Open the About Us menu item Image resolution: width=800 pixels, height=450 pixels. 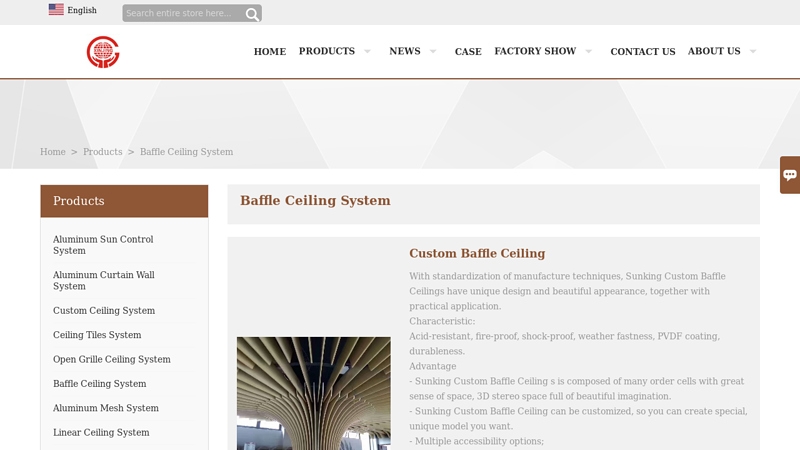point(714,51)
